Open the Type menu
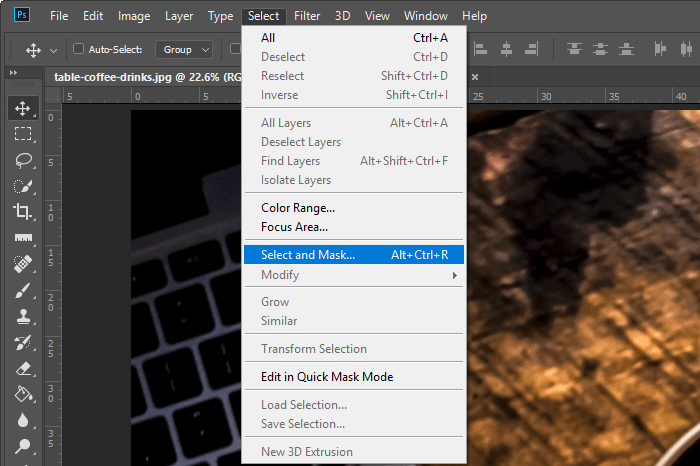Viewport: 700px width, 466px height. click(x=221, y=16)
